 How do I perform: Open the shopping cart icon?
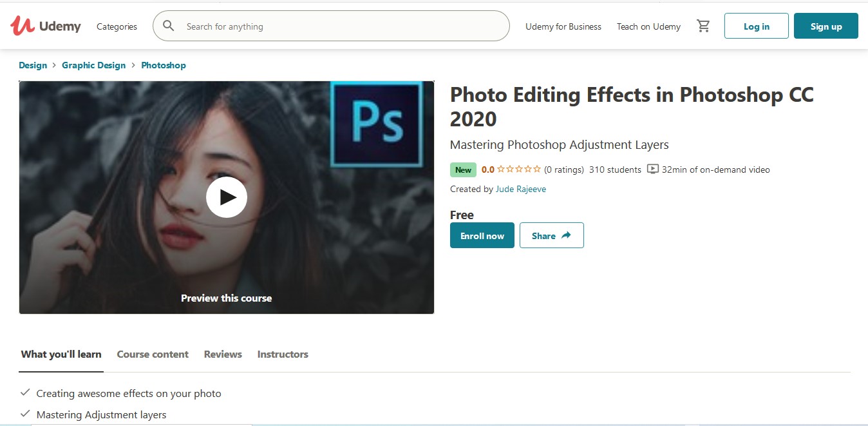click(703, 26)
